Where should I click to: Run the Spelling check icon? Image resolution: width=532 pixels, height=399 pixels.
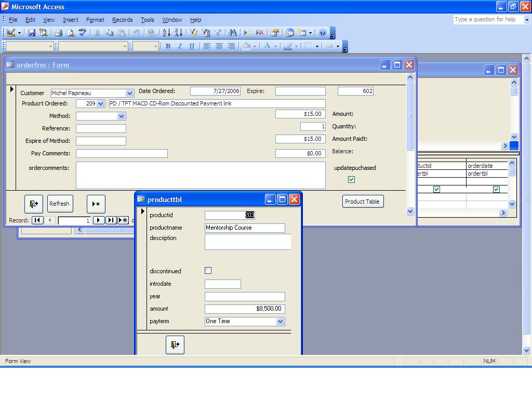point(82,33)
